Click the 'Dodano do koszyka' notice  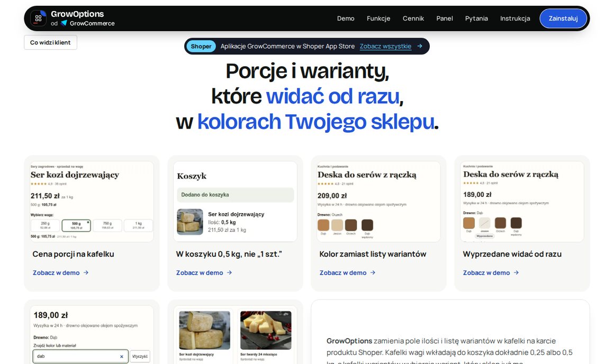coord(236,195)
